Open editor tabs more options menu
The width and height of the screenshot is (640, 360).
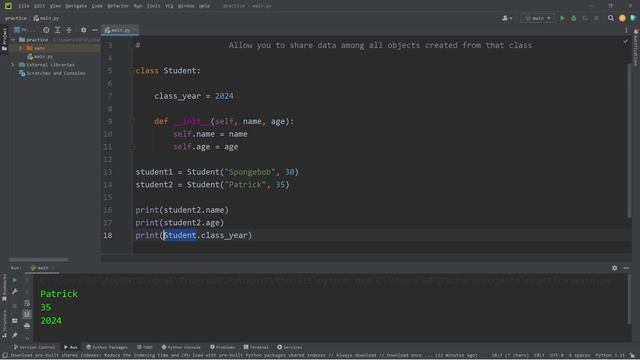point(626,30)
